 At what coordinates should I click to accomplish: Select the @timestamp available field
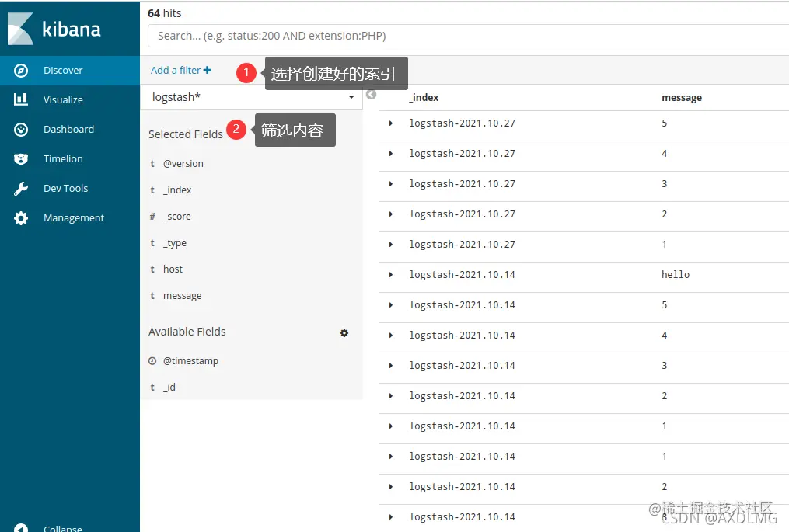(x=190, y=360)
